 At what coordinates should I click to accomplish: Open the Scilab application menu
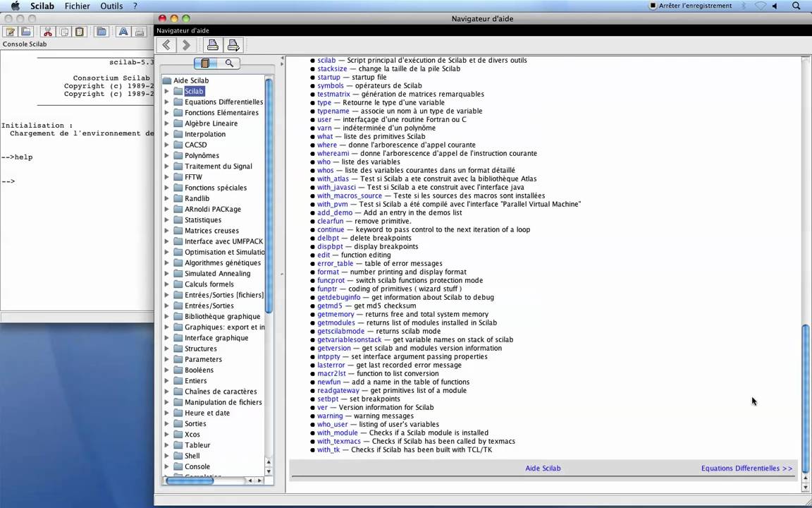click(42, 6)
